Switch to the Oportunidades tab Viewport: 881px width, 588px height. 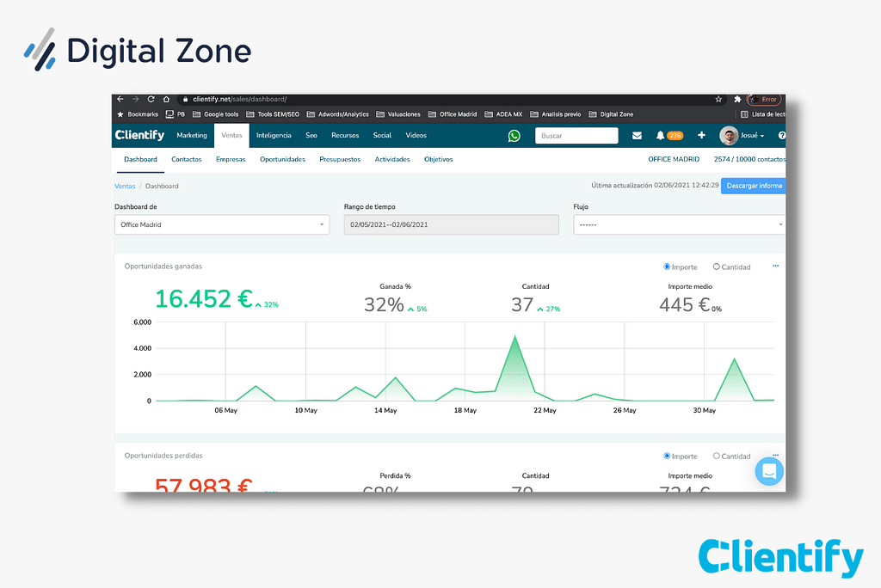282,159
